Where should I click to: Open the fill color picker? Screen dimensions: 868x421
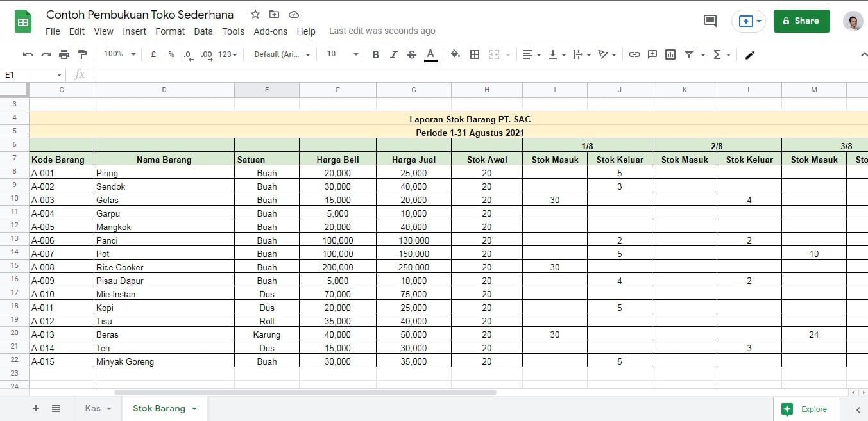(455, 54)
